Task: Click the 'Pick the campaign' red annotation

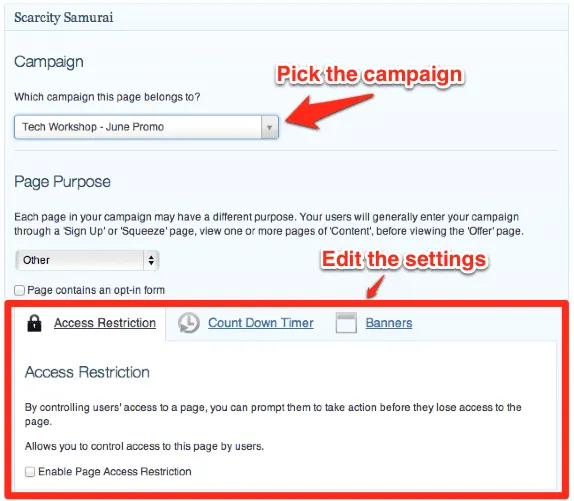Action: [x=369, y=74]
